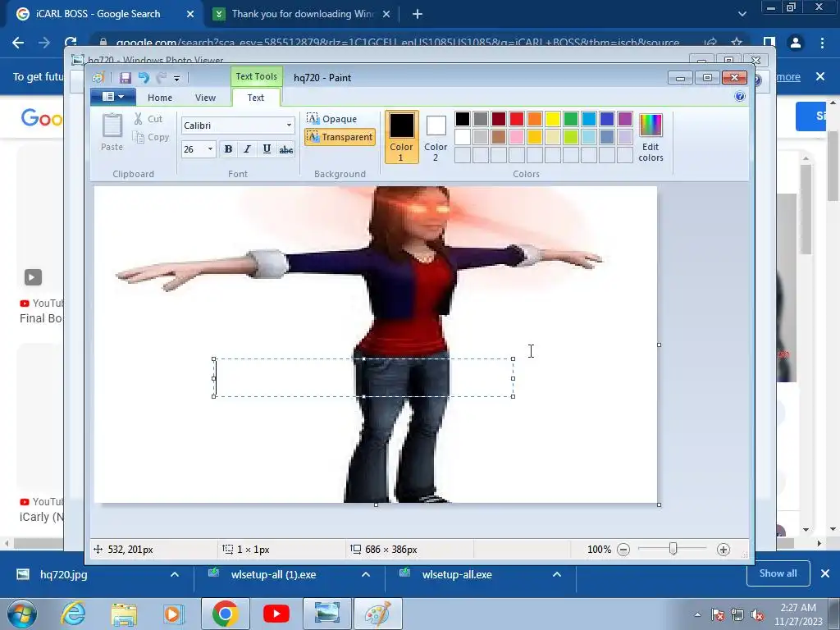The image size is (840, 630).
Task: Click the Paste clipboard button
Action: point(112,132)
